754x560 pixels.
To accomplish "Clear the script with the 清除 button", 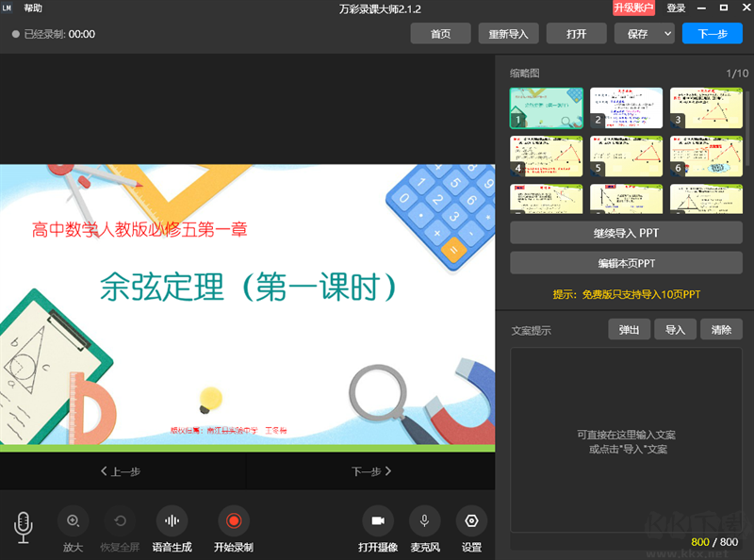I will 721,329.
